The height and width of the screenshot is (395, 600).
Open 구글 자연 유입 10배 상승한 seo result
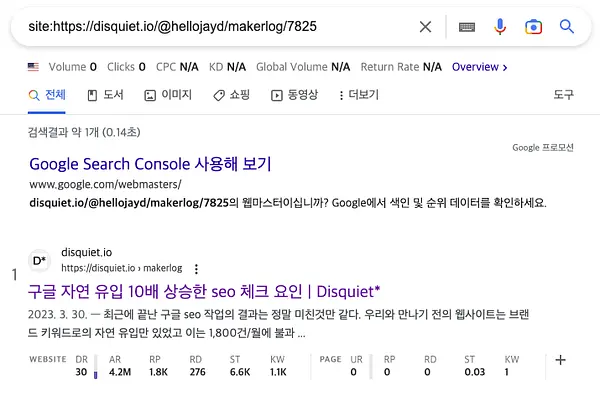click(204, 292)
